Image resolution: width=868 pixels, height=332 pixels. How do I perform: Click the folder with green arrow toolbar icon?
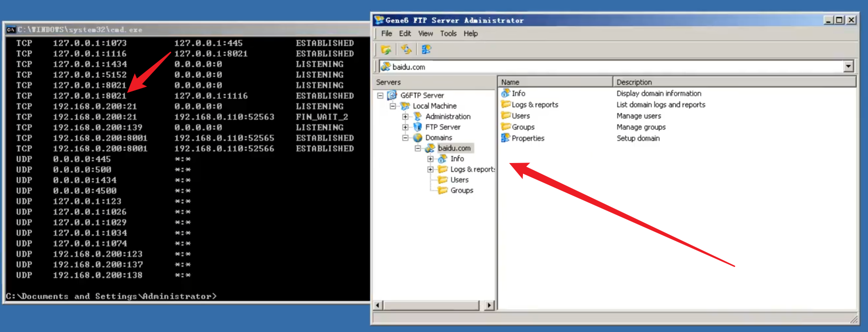pos(386,49)
